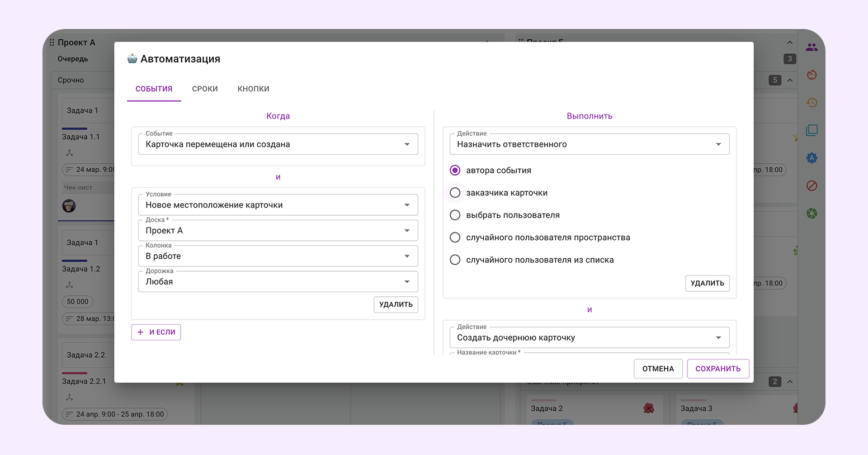Click the orange history clock icon
868x455 pixels.
coord(812,103)
